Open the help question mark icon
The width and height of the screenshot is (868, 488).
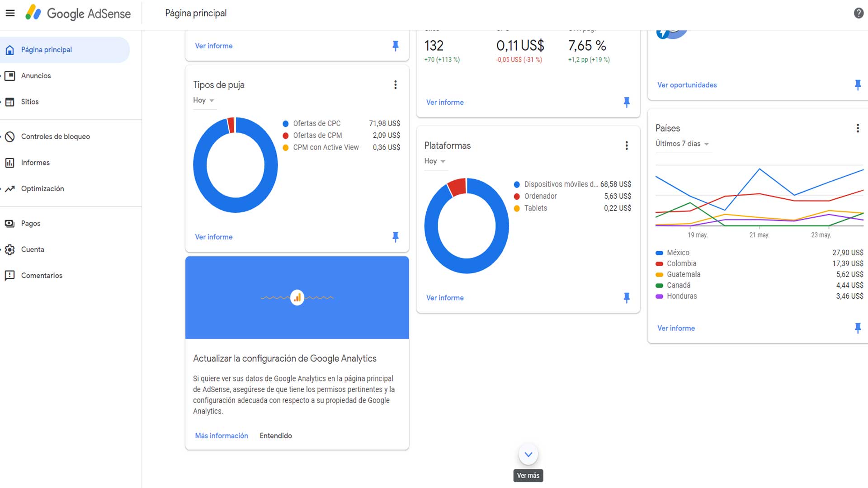859,13
